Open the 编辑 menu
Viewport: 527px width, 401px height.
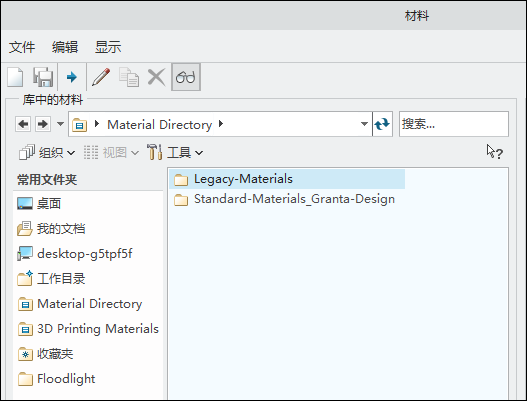(65, 47)
